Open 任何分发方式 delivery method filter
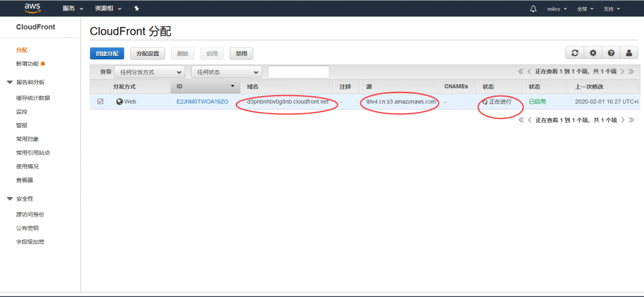Image resolution: width=644 pixels, height=297 pixels. tap(150, 72)
